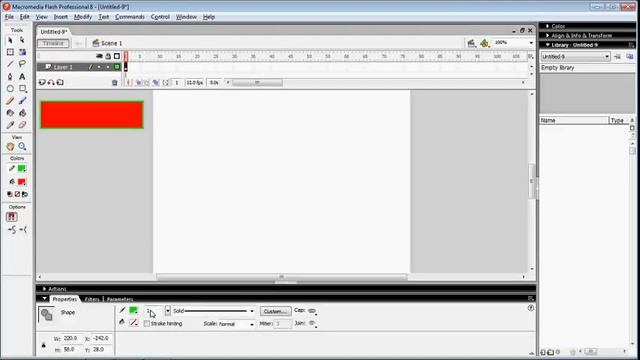640x360 pixels.
Task: Add a motion guide layer
Action: [51, 82]
